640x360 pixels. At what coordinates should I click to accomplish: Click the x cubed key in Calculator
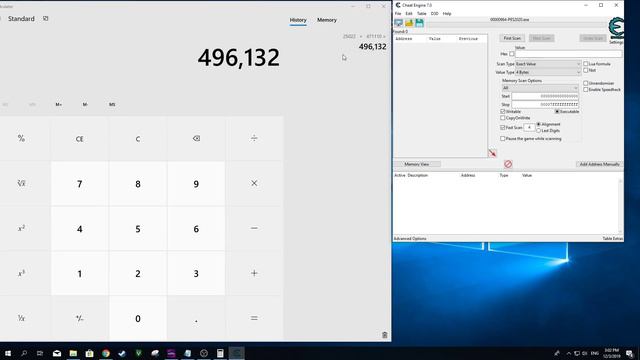tap(21, 273)
